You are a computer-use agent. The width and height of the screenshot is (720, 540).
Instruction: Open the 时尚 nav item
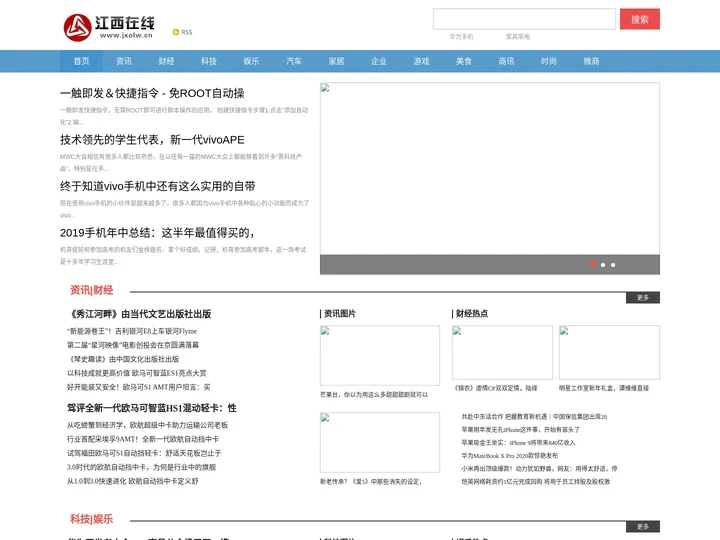[548, 61]
